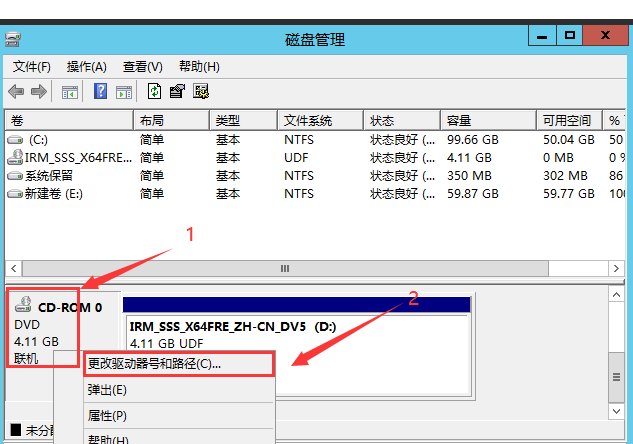Screen dimensions: 633x444
Task: Sort by the 状态 column header
Action: pyautogui.click(x=402, y=120)
